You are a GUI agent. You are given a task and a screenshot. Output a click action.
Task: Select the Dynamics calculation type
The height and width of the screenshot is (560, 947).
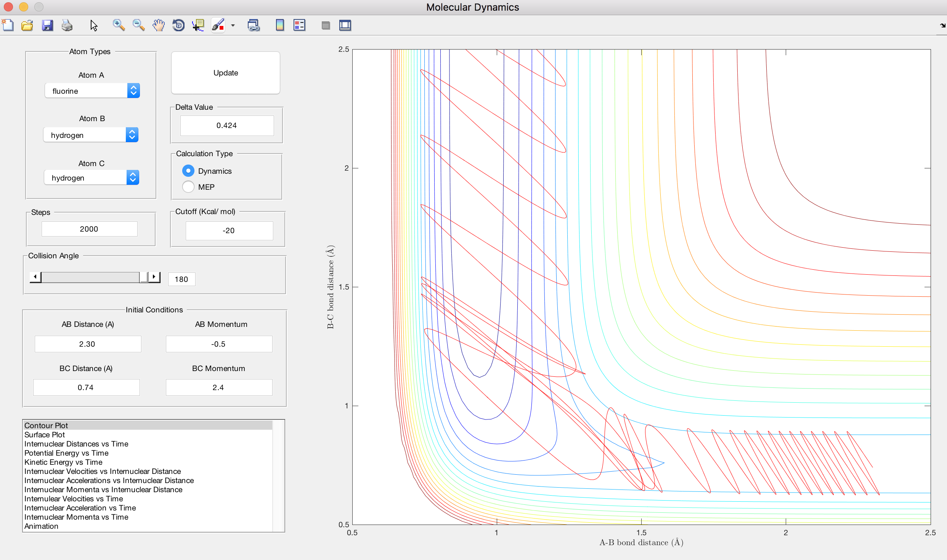(188, 171)
